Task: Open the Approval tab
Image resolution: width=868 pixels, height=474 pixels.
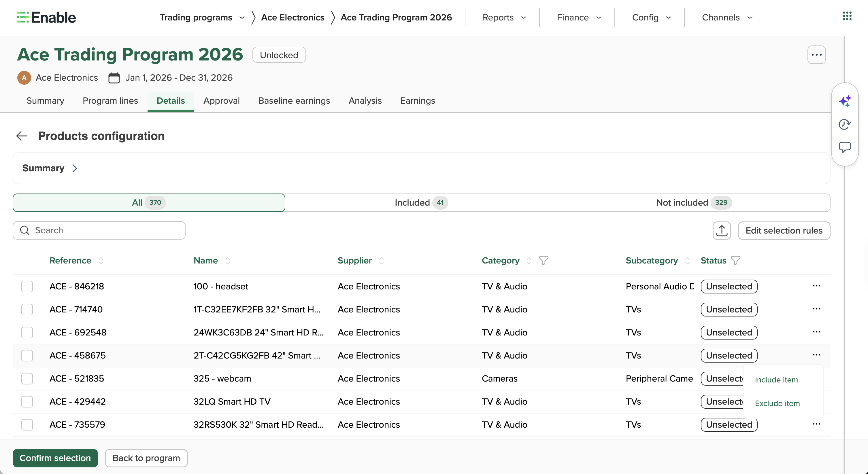Action: [221, 101]
